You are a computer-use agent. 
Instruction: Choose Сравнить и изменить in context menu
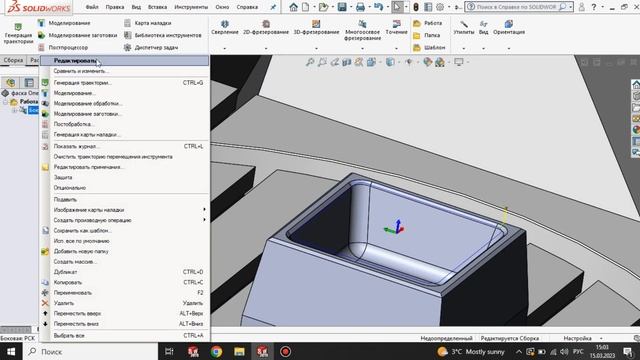124,71
